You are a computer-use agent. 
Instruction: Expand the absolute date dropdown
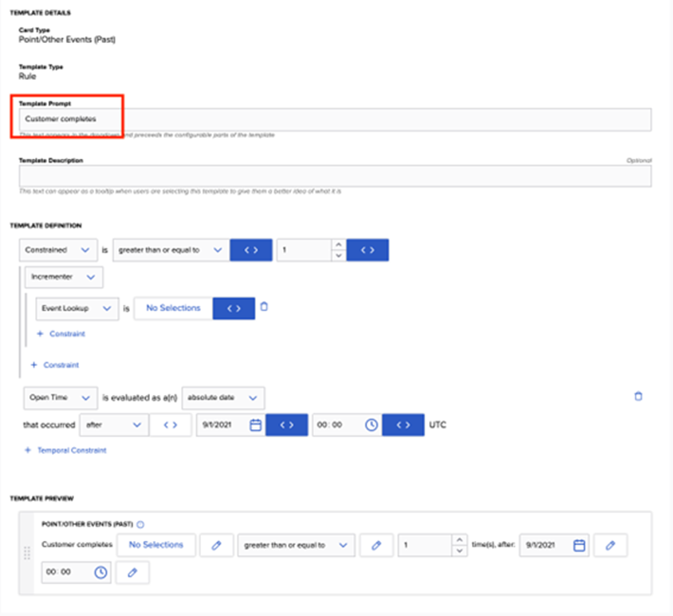point(223,397)
